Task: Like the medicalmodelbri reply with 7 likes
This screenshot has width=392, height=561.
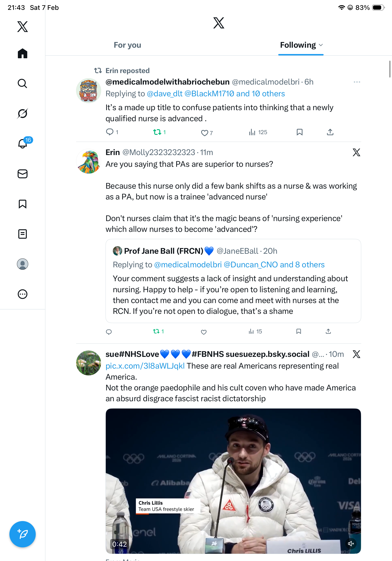Action: click(x=204, y=133)
